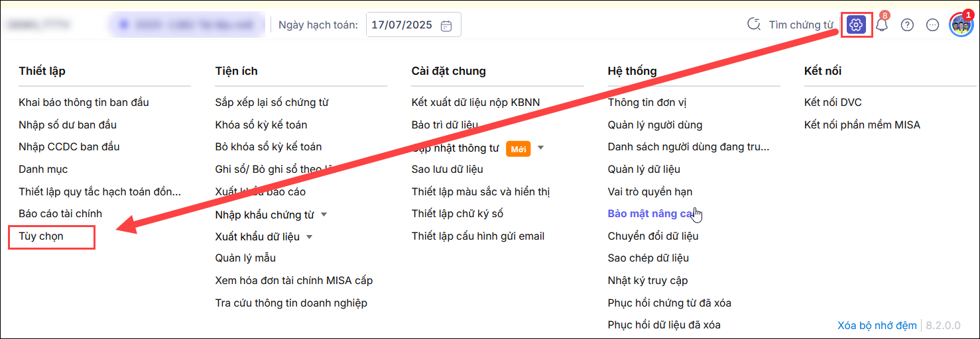Open Quản lý mẫu

pos(245,258)
